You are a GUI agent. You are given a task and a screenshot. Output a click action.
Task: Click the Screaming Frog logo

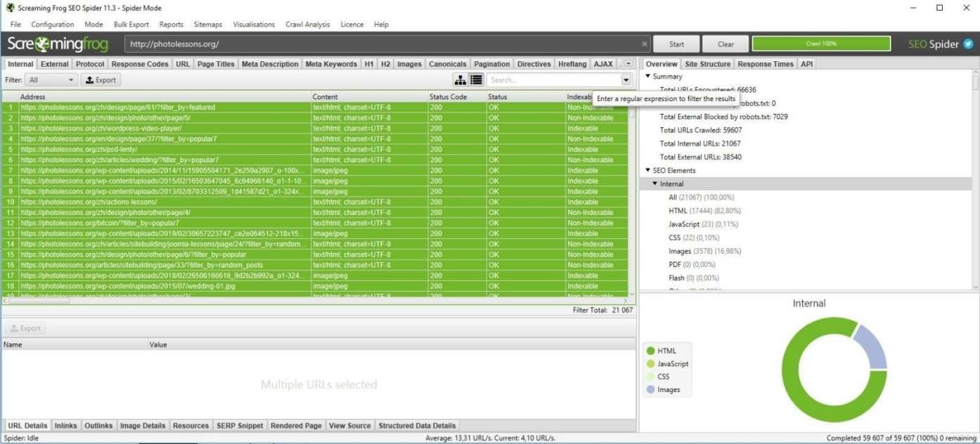(58, 44)
